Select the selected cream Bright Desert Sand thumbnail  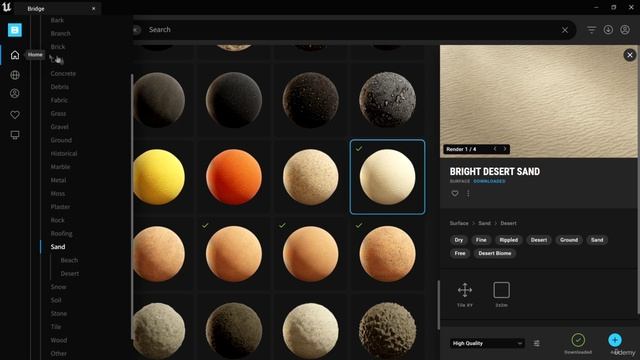(x=387, y=177)
